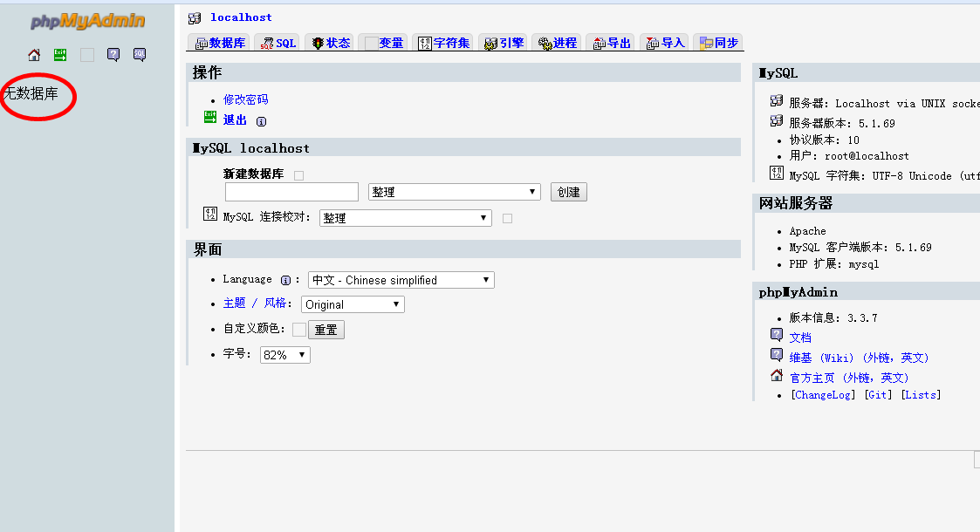Click the home icon in the sidebar
980x532 pixels.
click(x=34, y=55)
